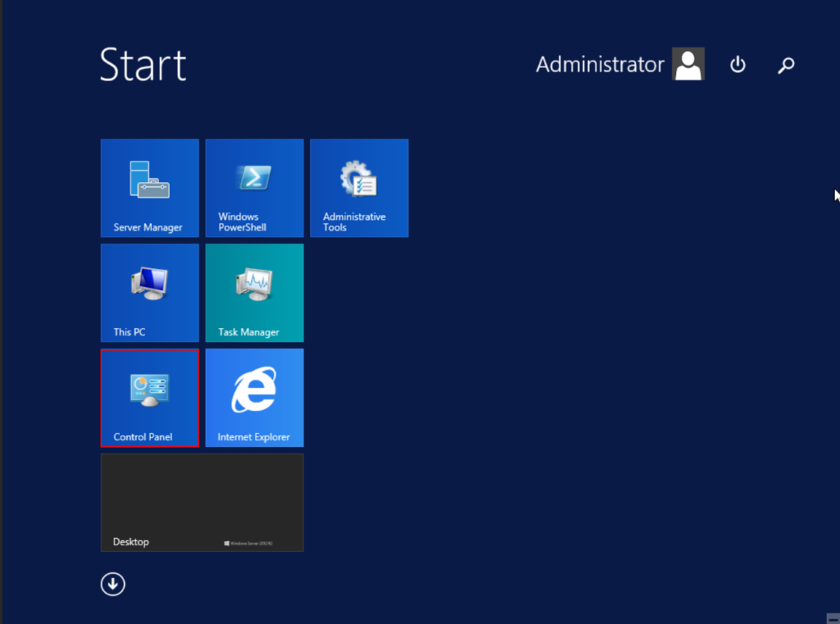
Task: Select the Server Manager tile label
Action: pyautogui.click(x=150, y=227)
